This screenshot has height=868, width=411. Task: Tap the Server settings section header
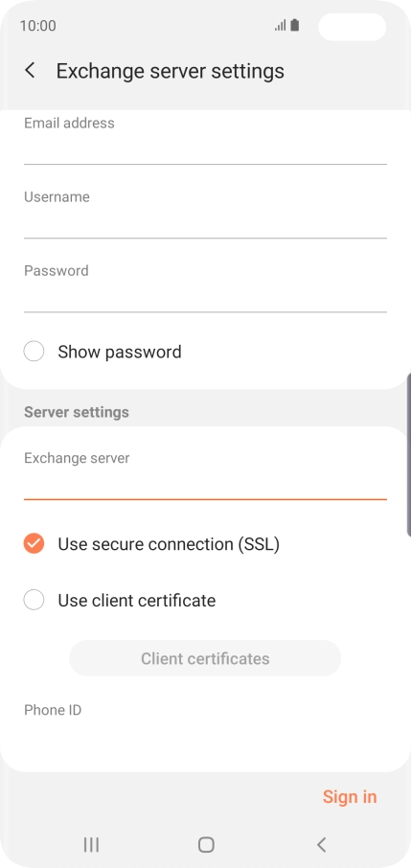click(77, 412)
